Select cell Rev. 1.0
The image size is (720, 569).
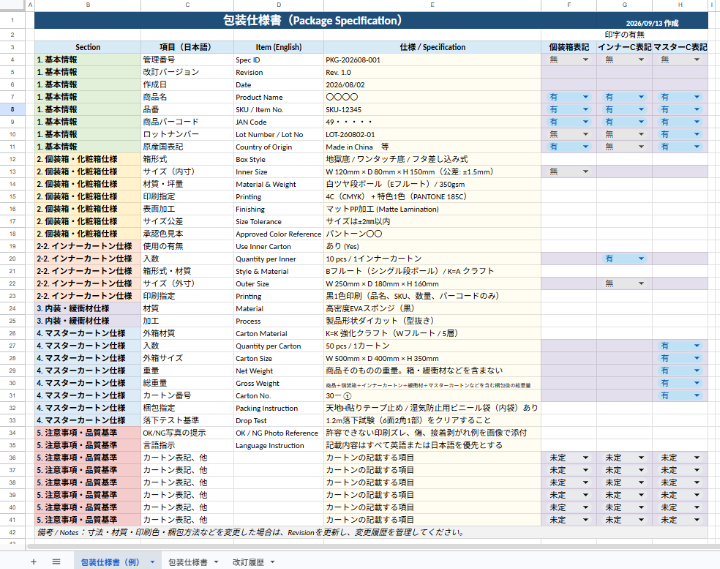point(432,72)
